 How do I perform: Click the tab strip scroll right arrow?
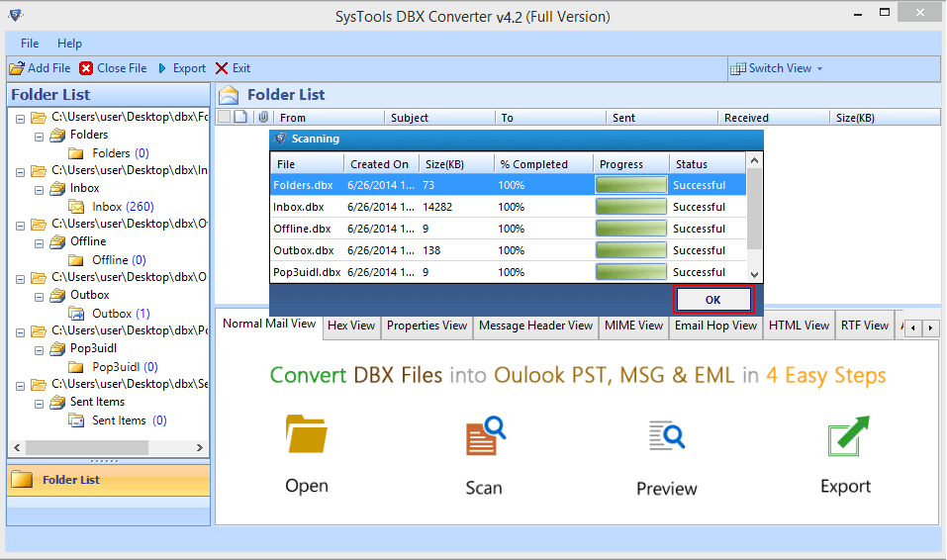[x=931, y=328]
